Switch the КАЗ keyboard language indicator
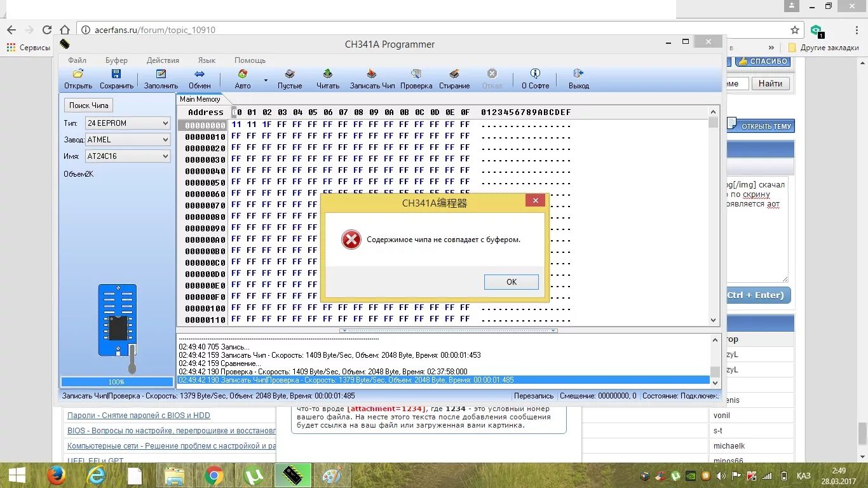Screen dimensions: 868x488 804,476
